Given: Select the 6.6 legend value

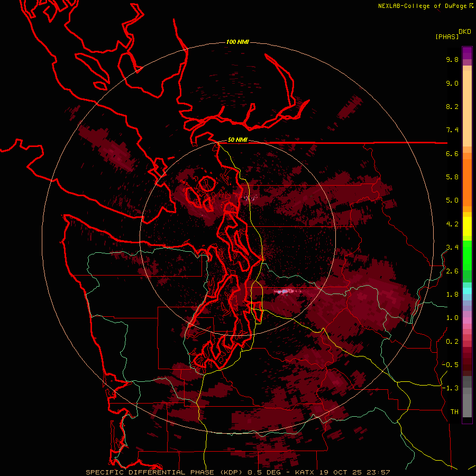Looking at the screenshot, I should tap(452, 153).
